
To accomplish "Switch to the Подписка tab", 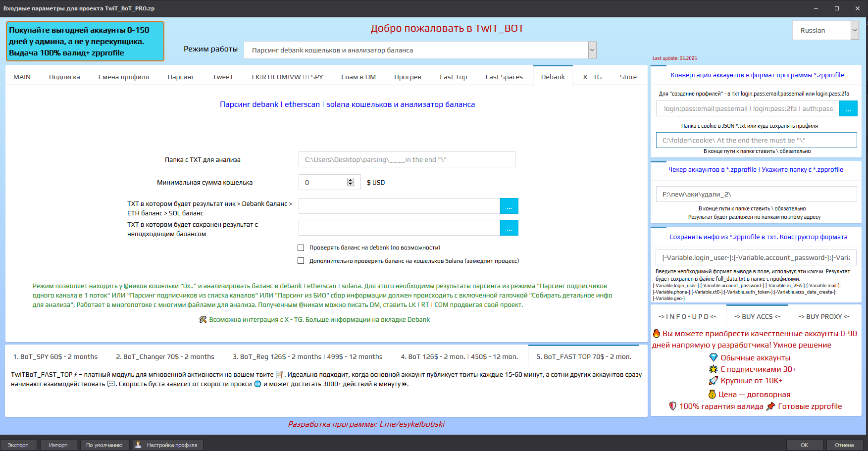I will click(64, 77).
